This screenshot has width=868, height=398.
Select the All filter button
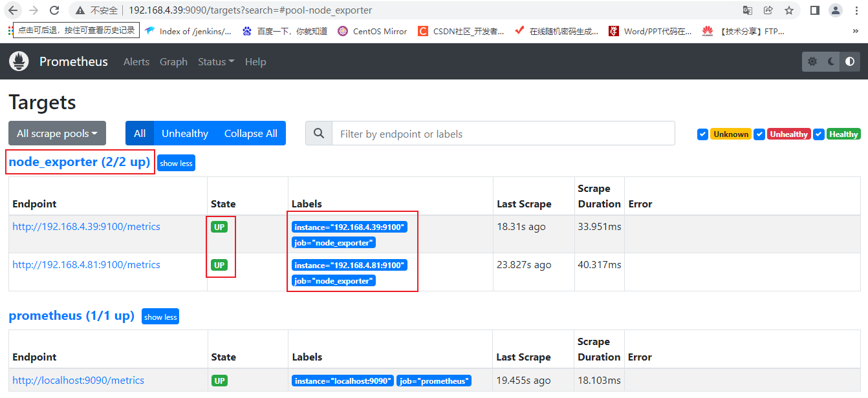(140, 133)
